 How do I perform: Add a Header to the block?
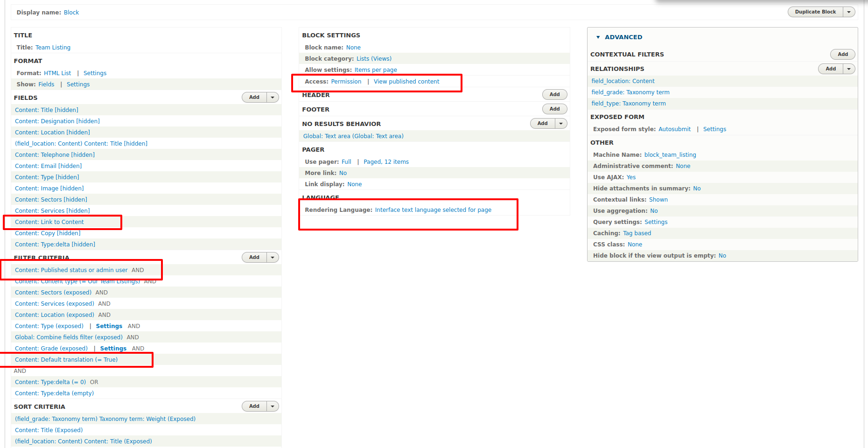[x=554, y=94]
